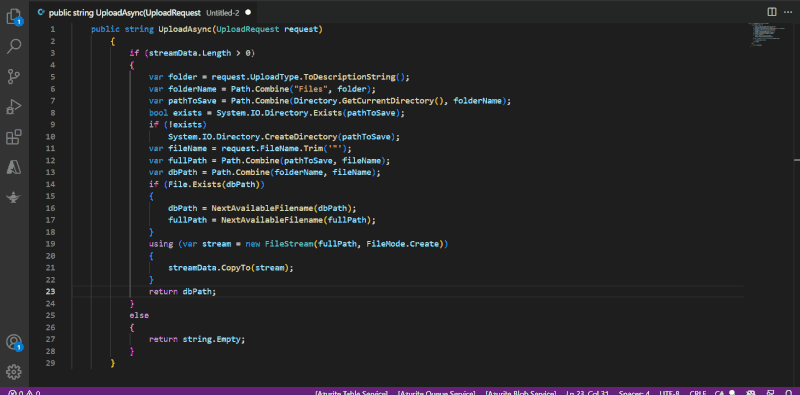
Task: Open the Accounts menu icon
Action: click(14, 342)
